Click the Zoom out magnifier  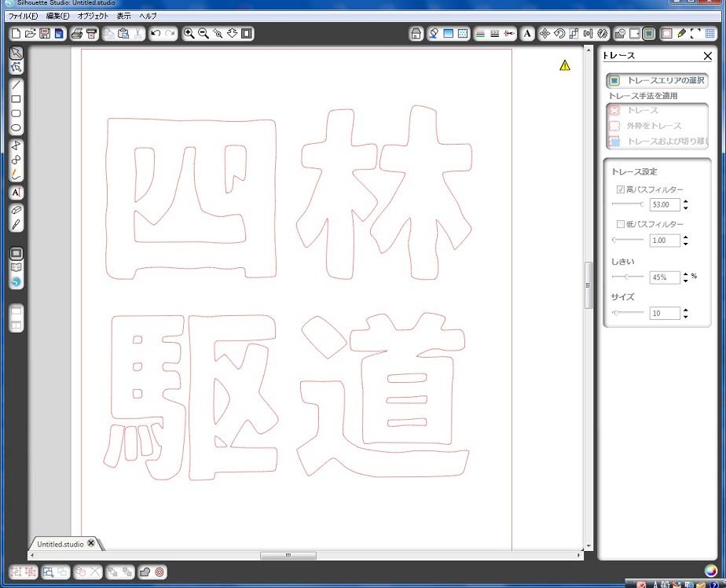pos(203,33)
